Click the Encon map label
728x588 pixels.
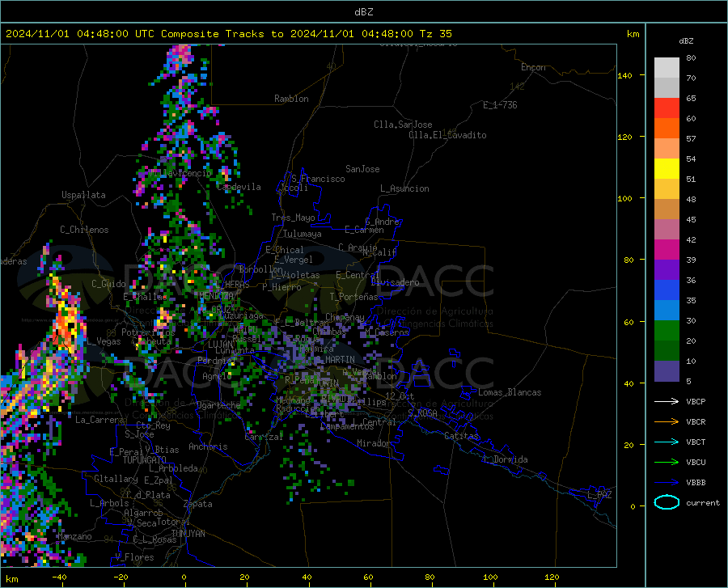[x=533, y=67]
